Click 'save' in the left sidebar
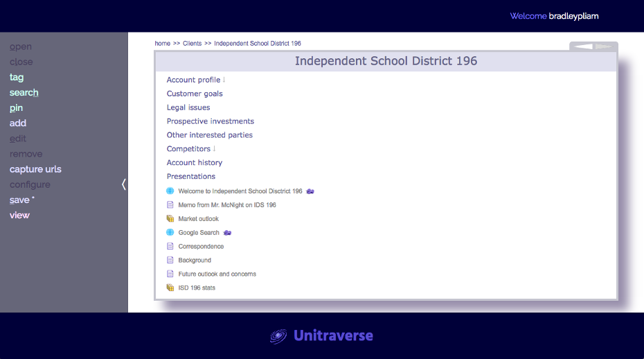Screen dimensions: 644x359 tap(19, 200)
